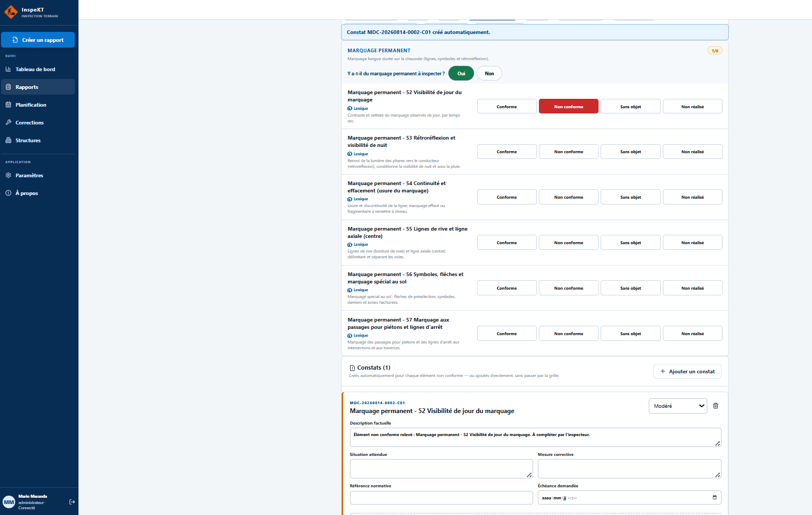This screenshot has height=515, width=812.
Task: Go to Tableau de bord
Action: click(x=38, y=69)
